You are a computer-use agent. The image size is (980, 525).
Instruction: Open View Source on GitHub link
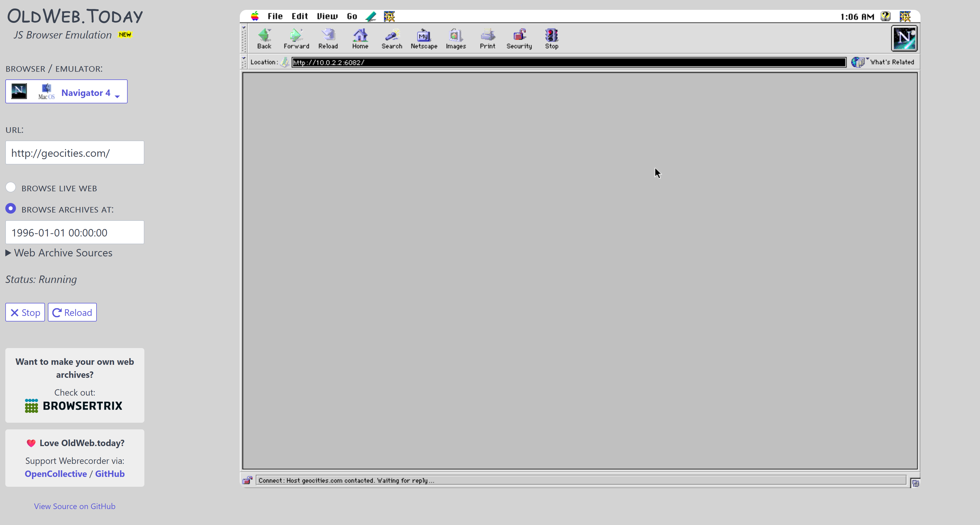74,506
